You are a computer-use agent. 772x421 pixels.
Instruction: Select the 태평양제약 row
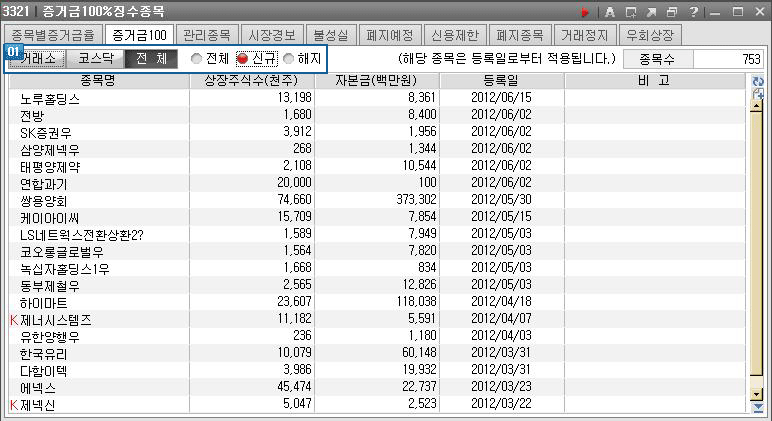point(377,166)
